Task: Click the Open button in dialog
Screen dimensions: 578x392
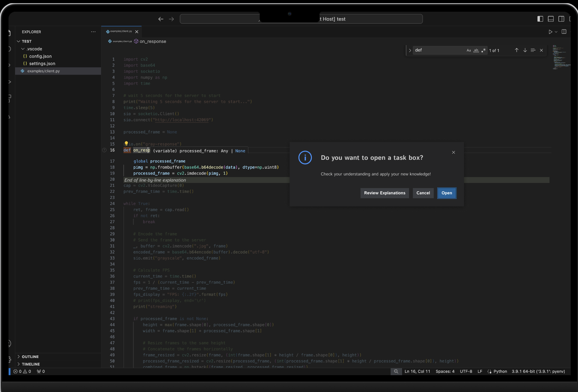Action: (447, 193)
